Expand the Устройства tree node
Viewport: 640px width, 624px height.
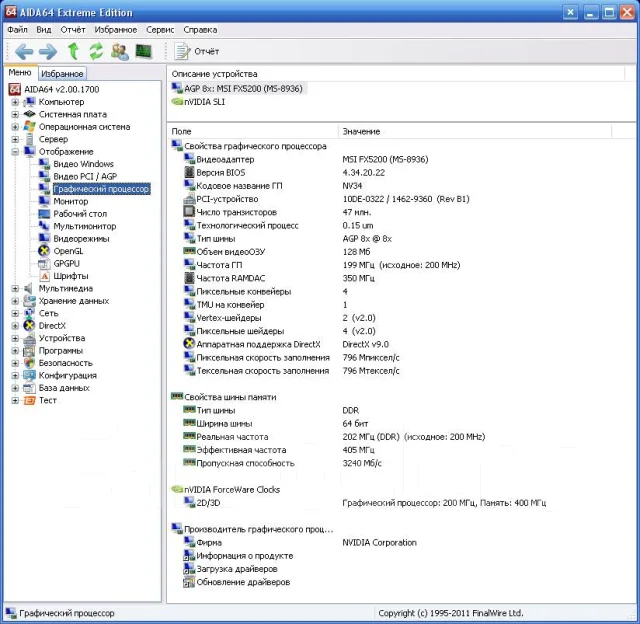coord(15,338)
